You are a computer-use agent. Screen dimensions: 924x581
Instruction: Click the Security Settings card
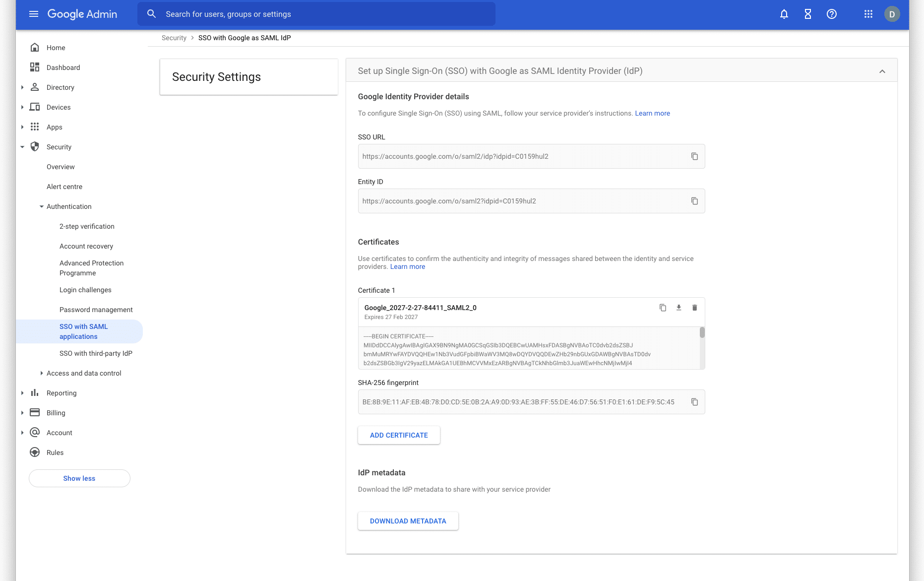coord(248,77)
